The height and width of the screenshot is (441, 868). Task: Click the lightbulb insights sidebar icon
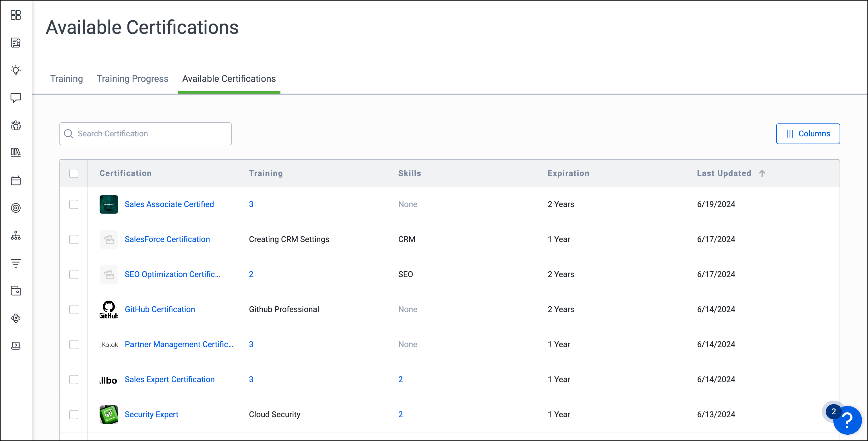15,70
